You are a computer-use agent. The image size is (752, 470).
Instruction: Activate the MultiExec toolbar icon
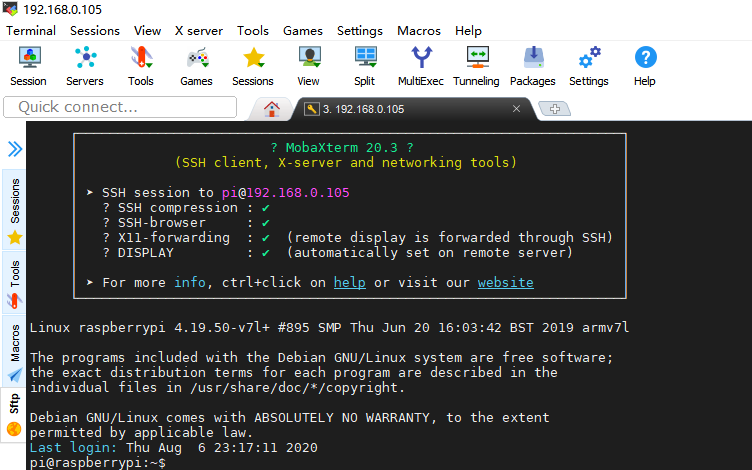[x=421, y=66]
